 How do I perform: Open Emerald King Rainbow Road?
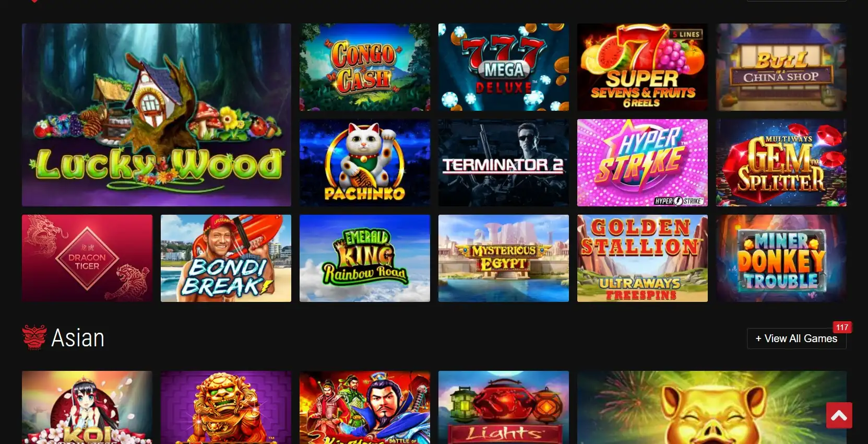(365, 258)
